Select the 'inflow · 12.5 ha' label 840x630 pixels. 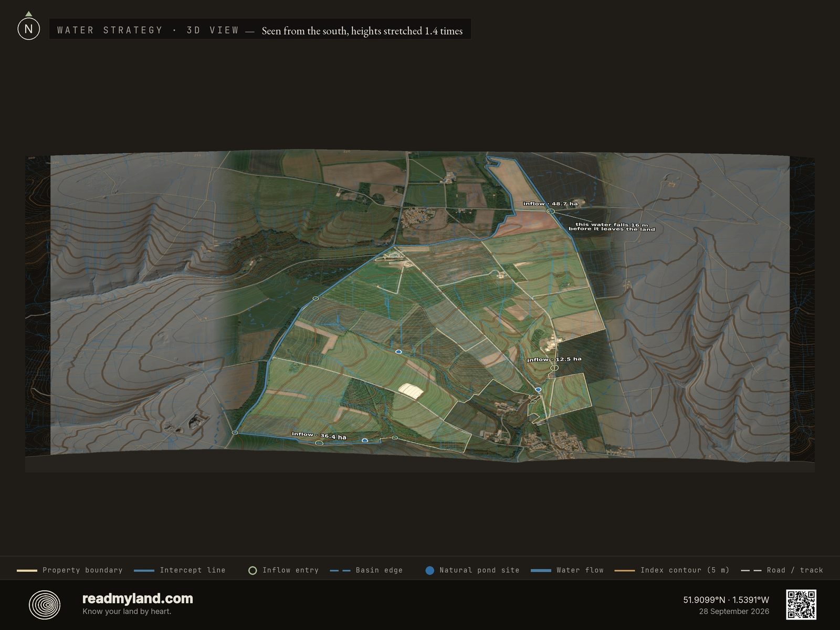pyautogui.click(x=554, y=360)
